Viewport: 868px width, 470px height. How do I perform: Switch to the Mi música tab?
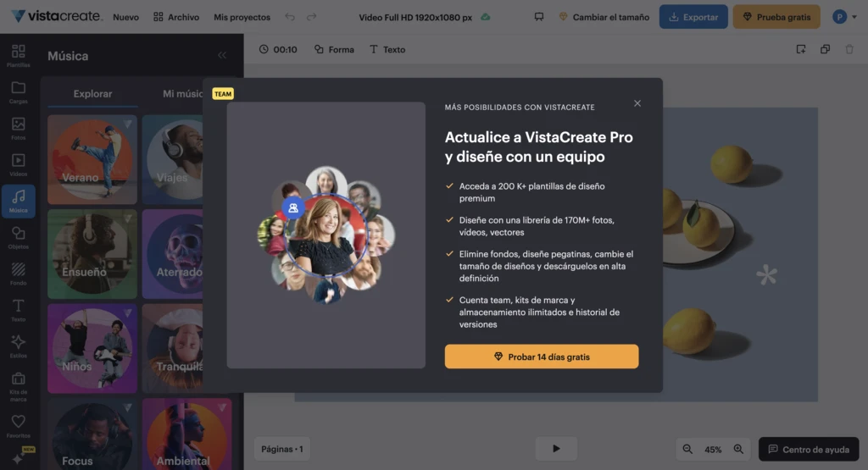click(x=183, y=93)
